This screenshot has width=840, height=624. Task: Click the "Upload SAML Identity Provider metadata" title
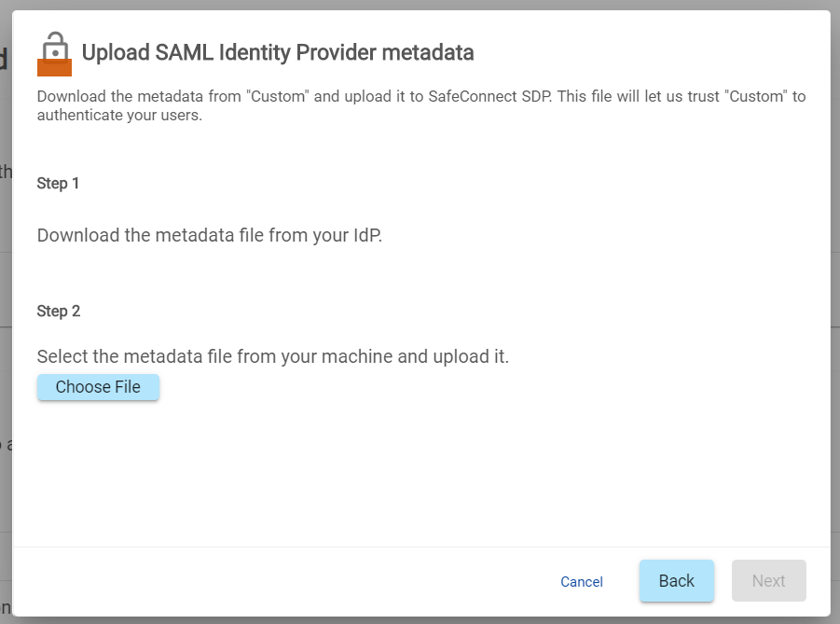pyautogui.click(x=278, y=53)
